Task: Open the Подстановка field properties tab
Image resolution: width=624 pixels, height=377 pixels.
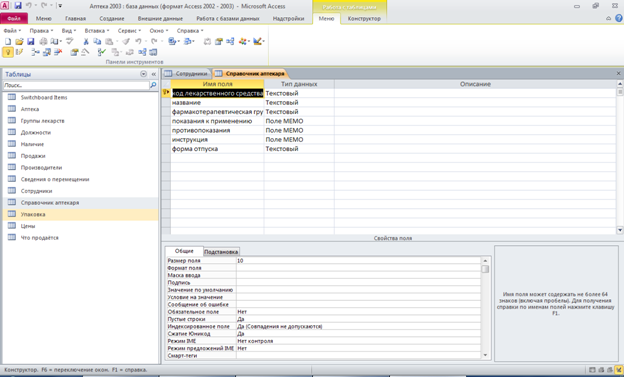Action: 221,252
